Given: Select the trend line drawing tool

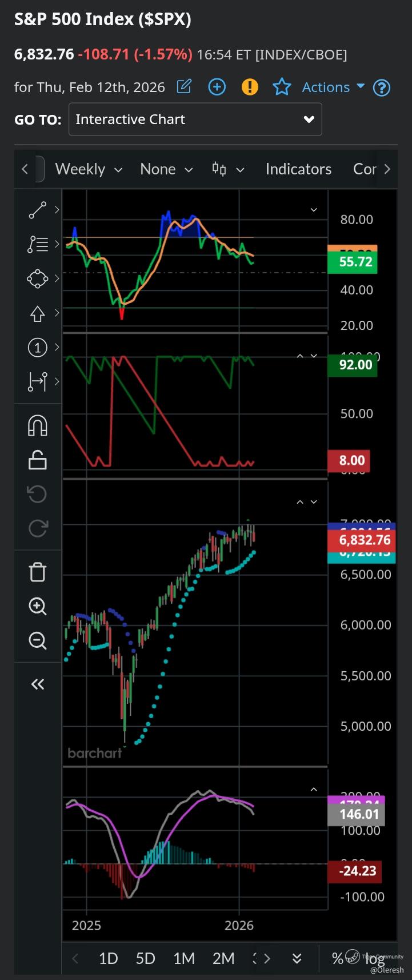Looking at the screenshot, I should click(x=37, y=210).
